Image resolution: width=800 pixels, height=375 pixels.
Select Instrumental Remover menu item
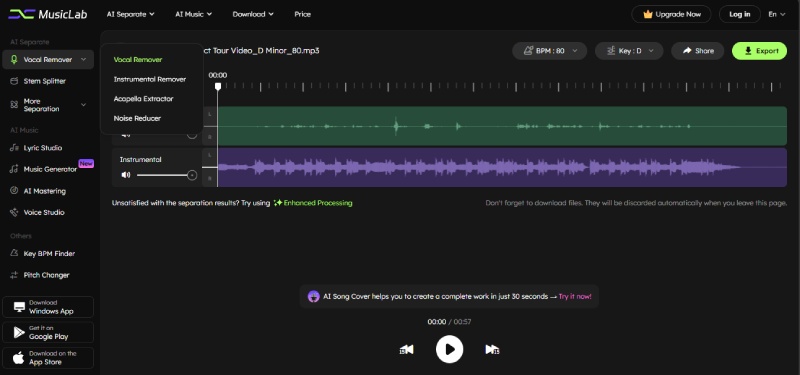click(150, 79)
